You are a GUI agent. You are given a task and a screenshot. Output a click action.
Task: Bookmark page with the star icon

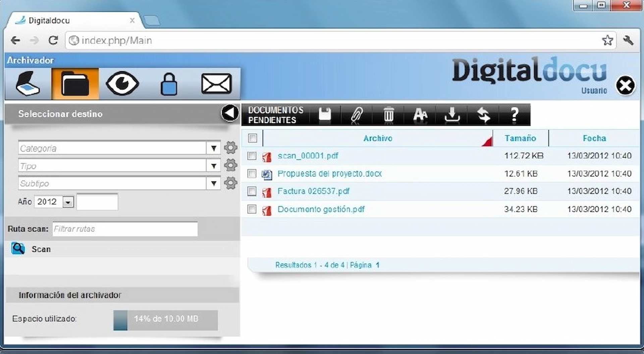[x=607, y=40]
